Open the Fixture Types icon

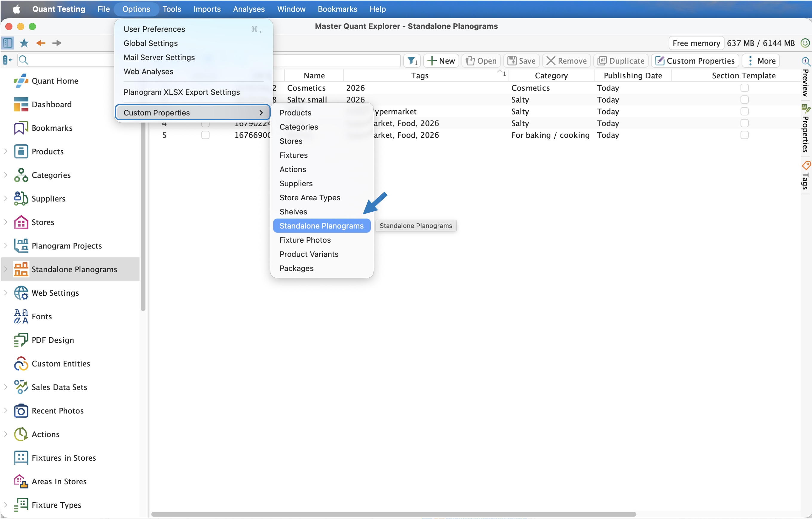(x=21, y=505)
